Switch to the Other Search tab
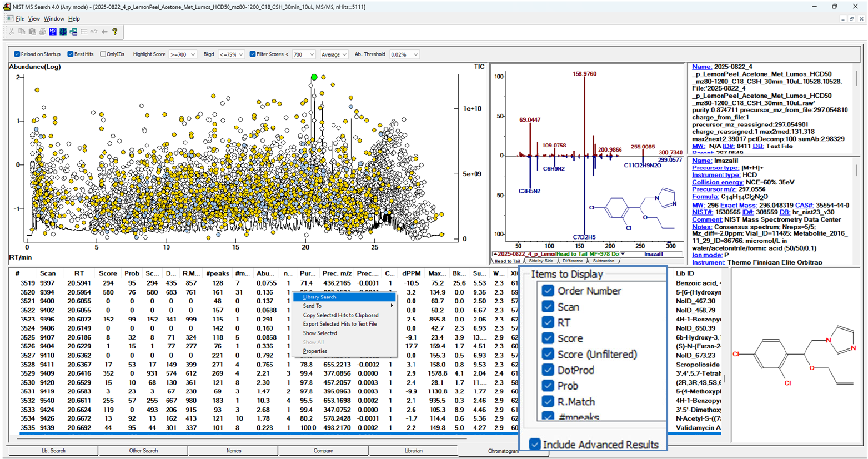 pos(143,451)
